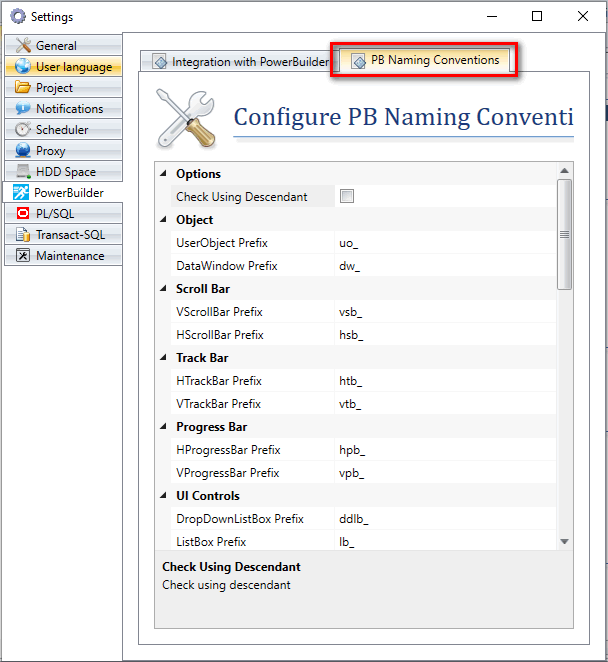Go to Notifications settings

tap(63, 109)
